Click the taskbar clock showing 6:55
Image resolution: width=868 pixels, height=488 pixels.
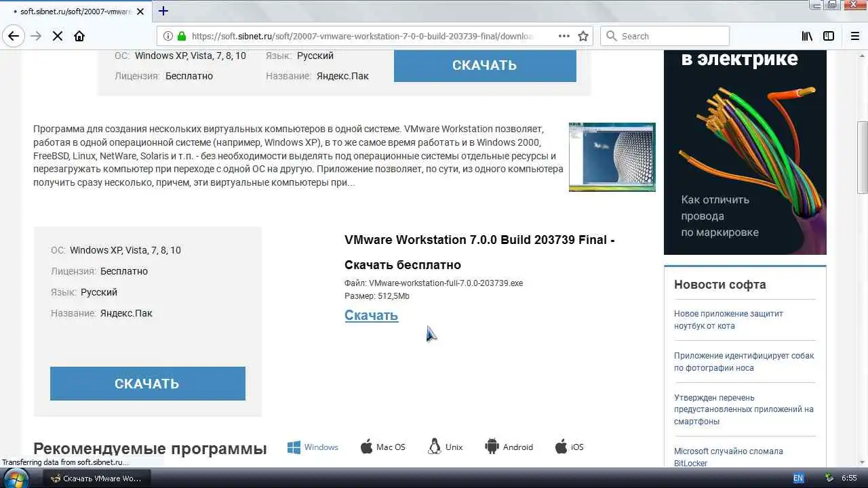pos(849,478)
